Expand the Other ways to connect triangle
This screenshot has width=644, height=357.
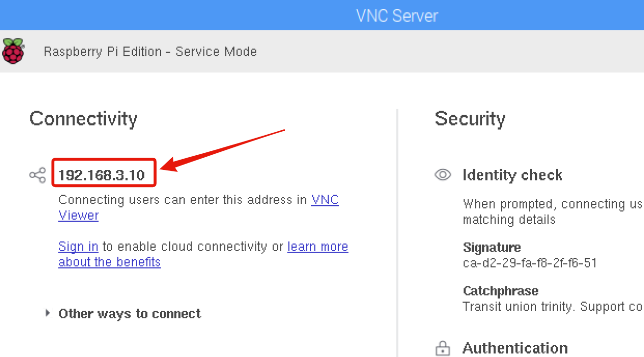click(x=48, y=313)
